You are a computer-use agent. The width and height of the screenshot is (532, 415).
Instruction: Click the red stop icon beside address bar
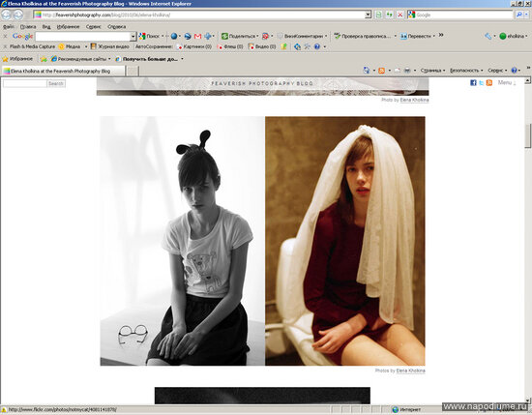pos(400,15)
